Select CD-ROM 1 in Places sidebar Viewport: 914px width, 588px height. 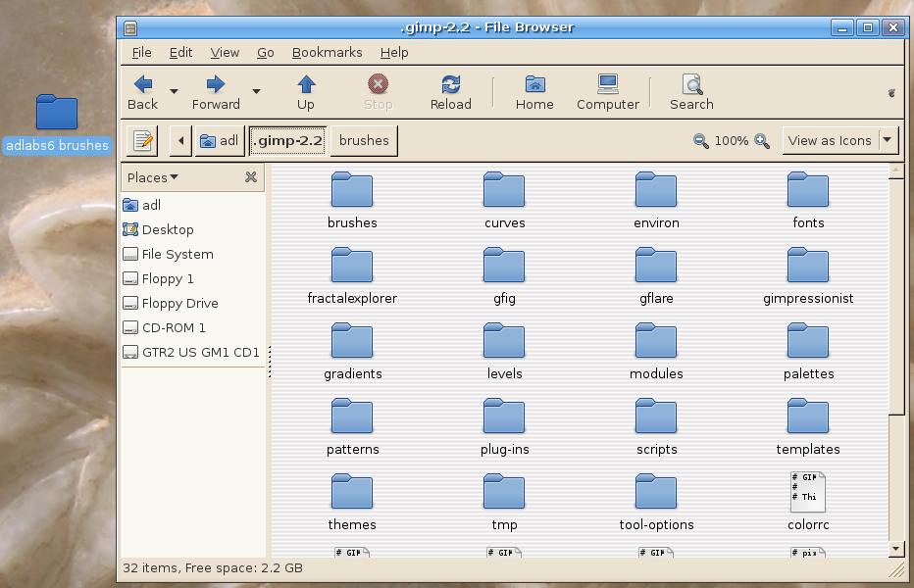193,327
